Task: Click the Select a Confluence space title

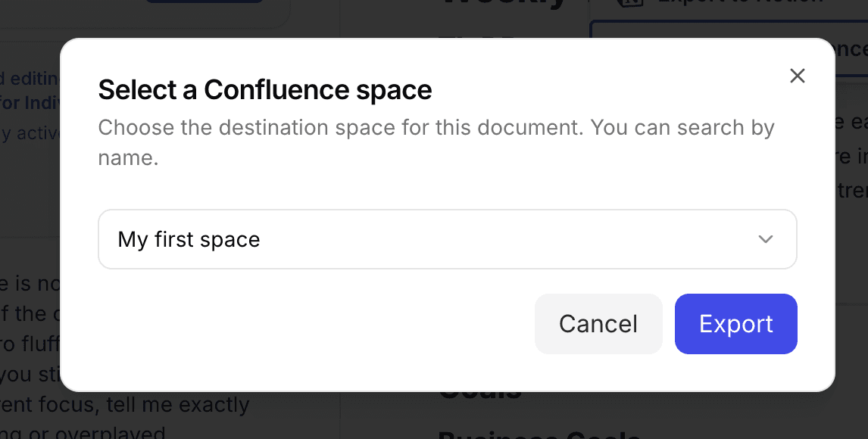Action: (x=264, y=90)
